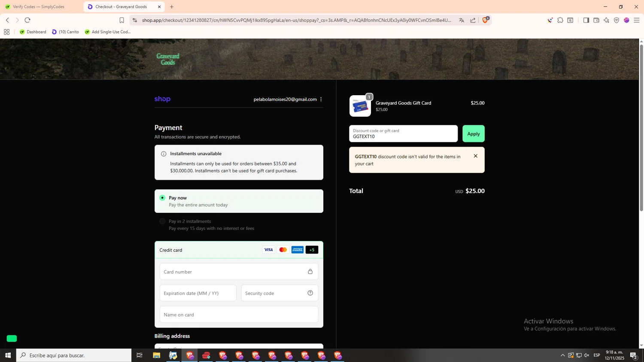Share this page via the share icon
The image size is (644, 362).
(473, 20)
